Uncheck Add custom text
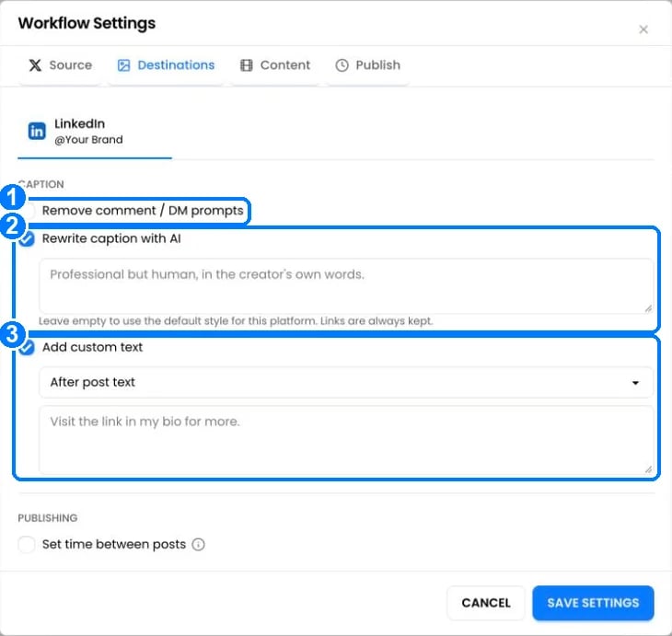 27,347
